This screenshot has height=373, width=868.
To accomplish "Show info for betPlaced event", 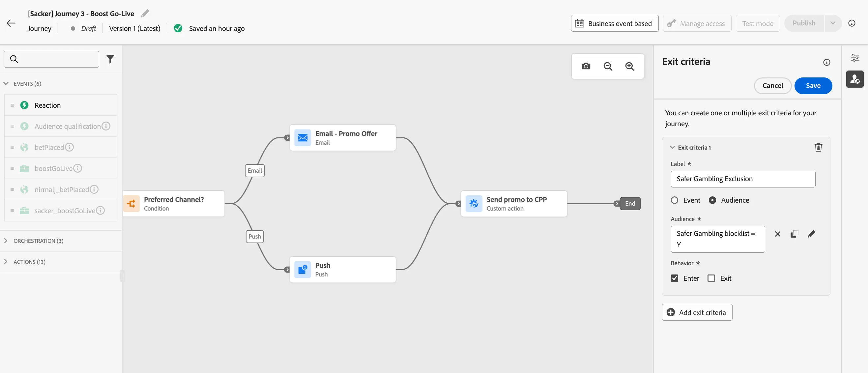I will pos(69,147).
